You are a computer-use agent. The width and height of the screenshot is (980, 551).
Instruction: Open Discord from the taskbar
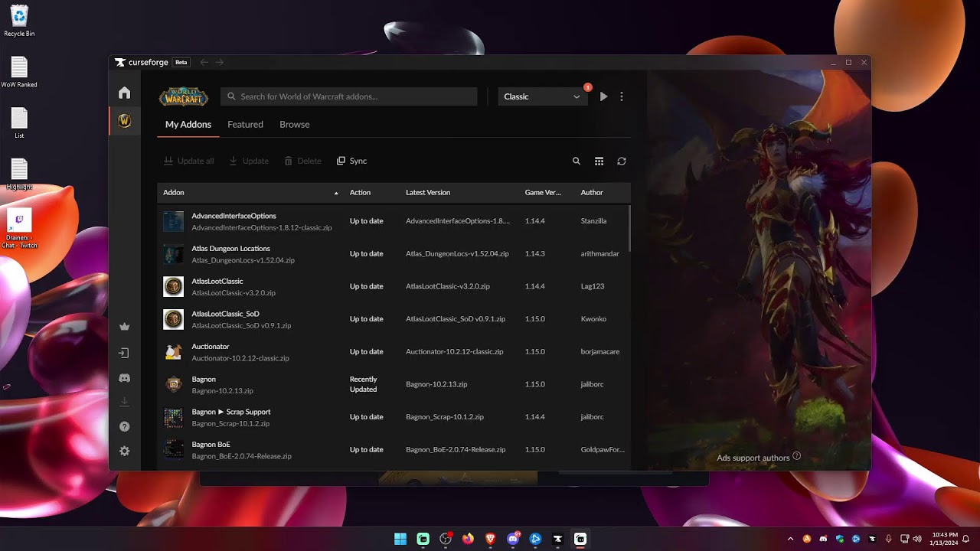(513, 539)
